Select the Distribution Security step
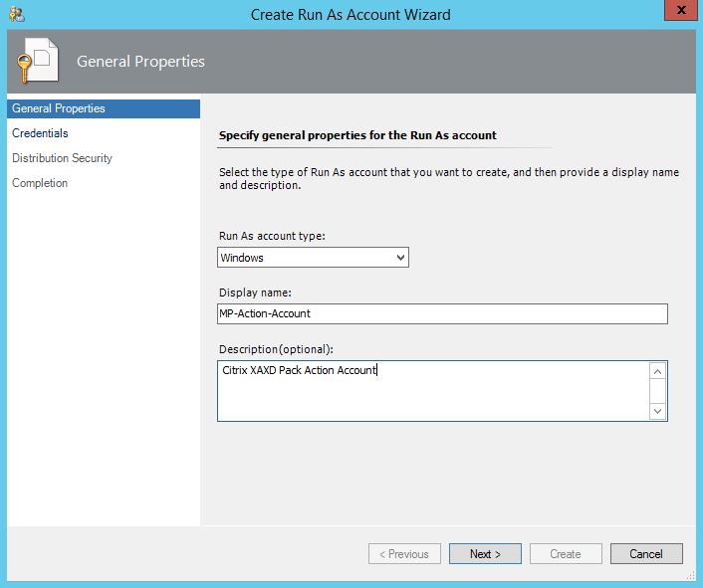703x588 pixels. pos(62,158)
